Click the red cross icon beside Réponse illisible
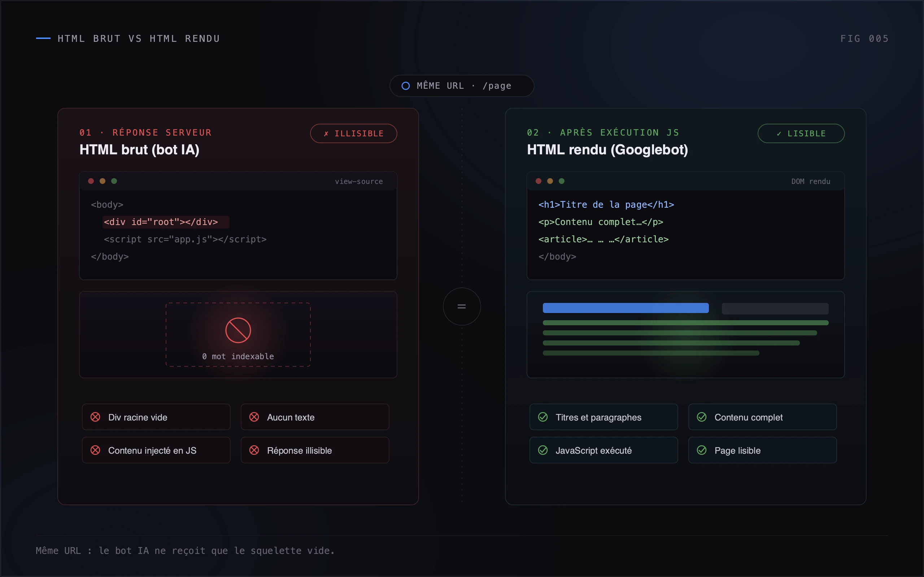Screen dimensions: 924x577 [x=254, y=450]
